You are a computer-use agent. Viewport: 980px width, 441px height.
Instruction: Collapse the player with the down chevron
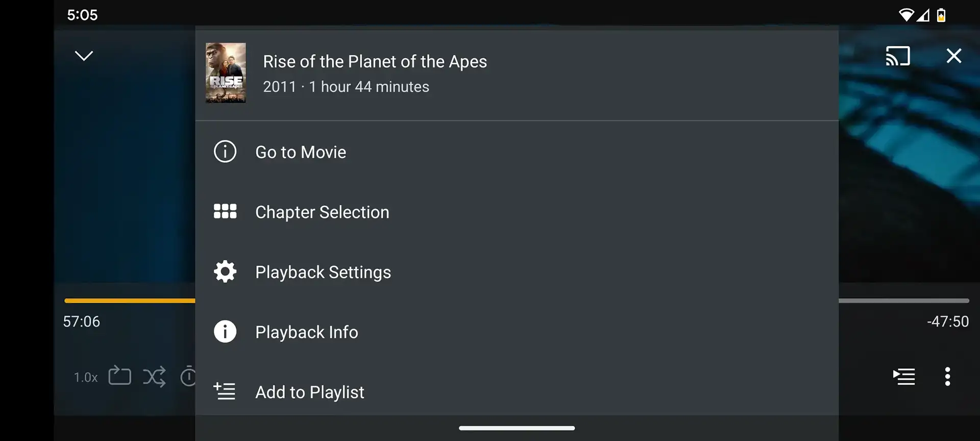tap(84, 55)
